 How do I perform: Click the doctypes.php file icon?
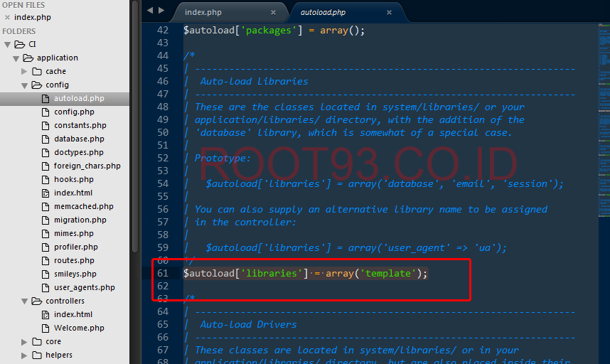46,153
